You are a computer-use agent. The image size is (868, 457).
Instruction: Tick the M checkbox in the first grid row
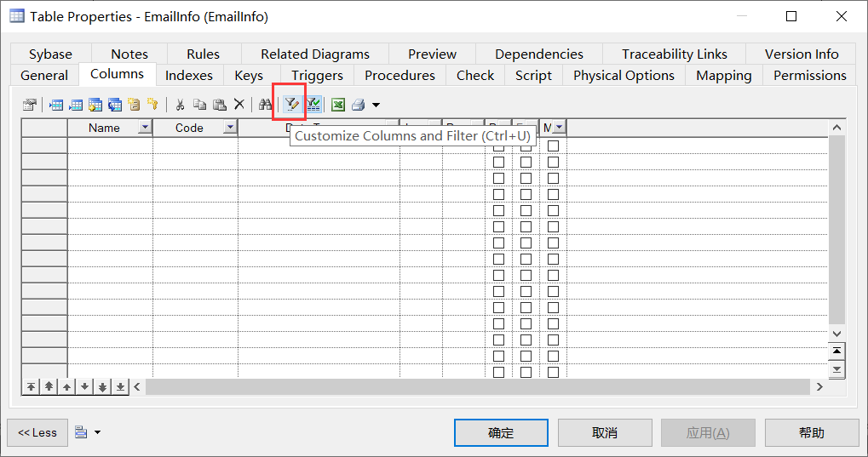[553, 146]
